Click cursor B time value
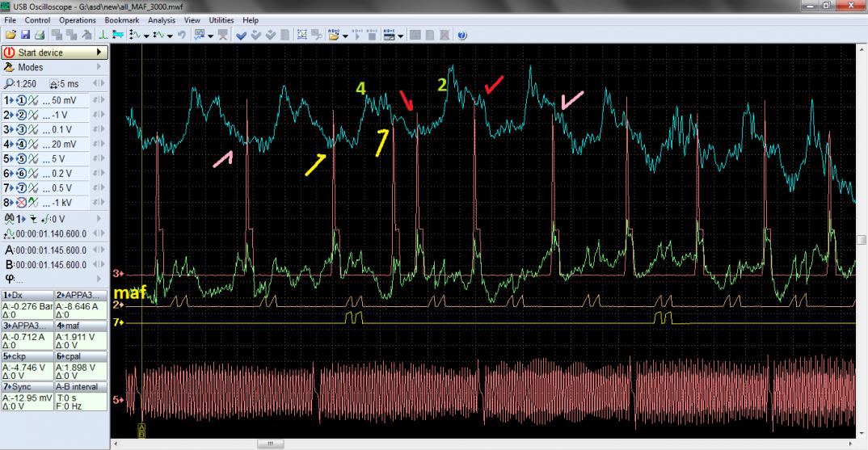The height and width of the screenshot is (450, 868). 51,264
